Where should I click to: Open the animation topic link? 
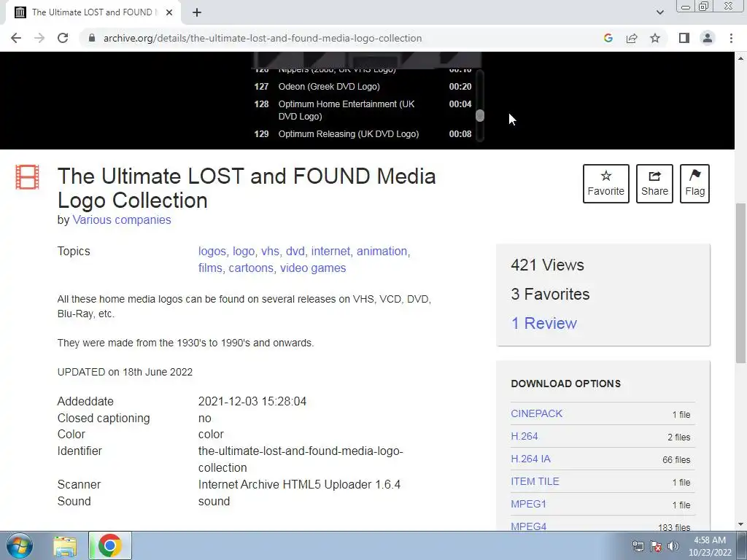[x=382, y=252]
